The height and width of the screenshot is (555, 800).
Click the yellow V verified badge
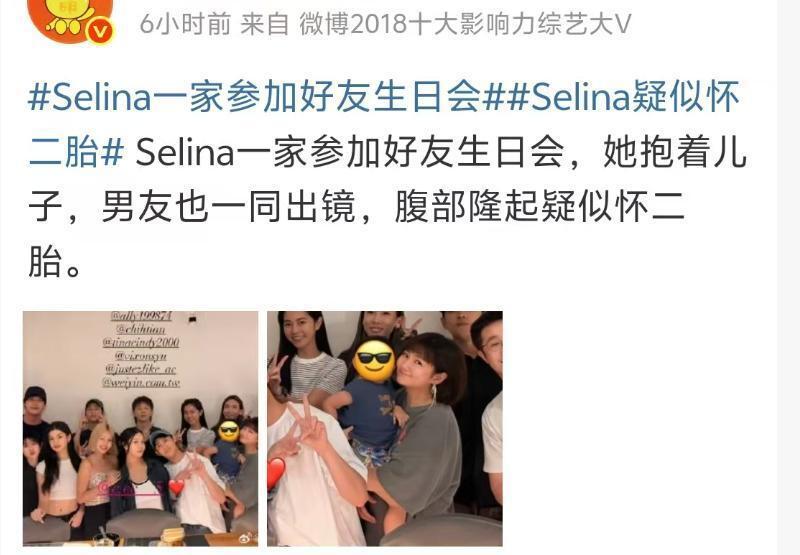click(100, 32)
